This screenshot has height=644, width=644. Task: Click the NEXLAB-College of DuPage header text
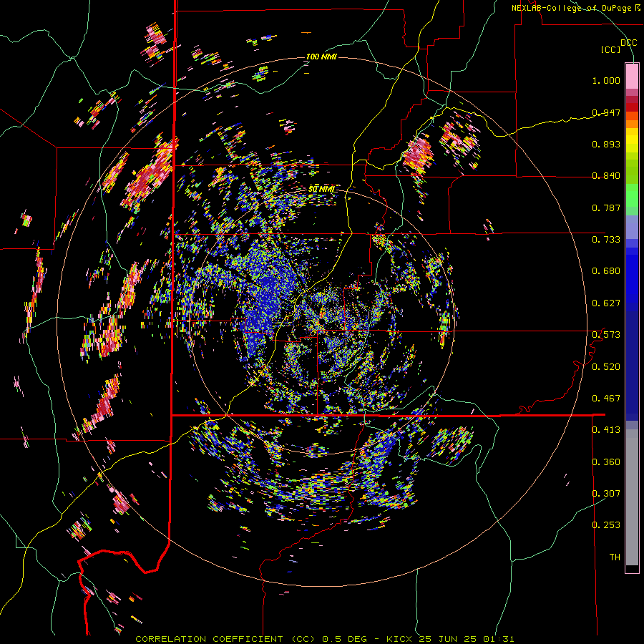(575, 8)
